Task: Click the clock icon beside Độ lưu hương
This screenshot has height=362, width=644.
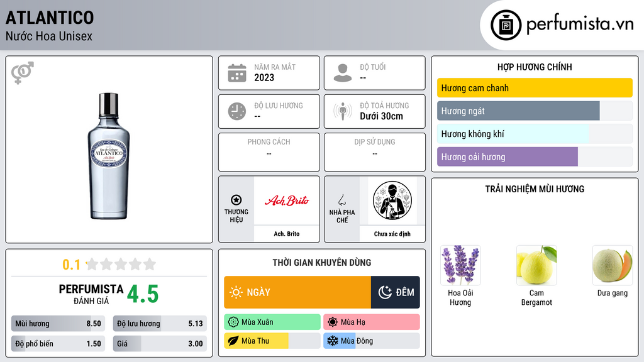Action: point(237,111)
